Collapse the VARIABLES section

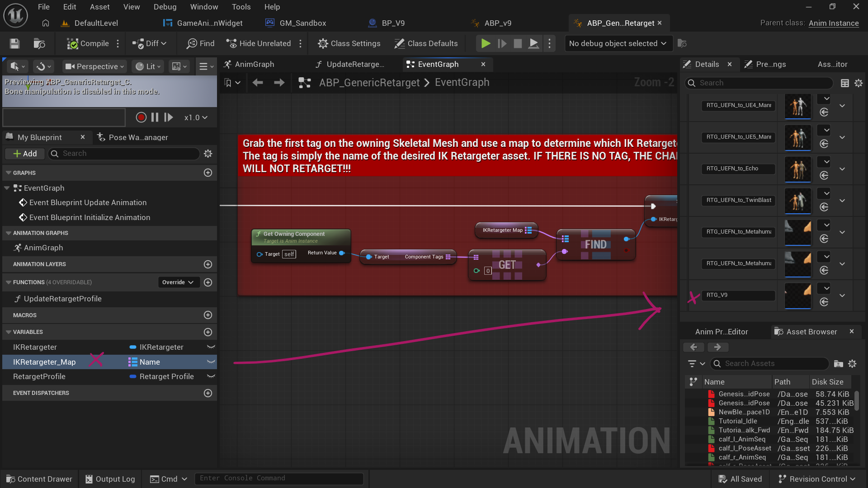tap(9, 332)
